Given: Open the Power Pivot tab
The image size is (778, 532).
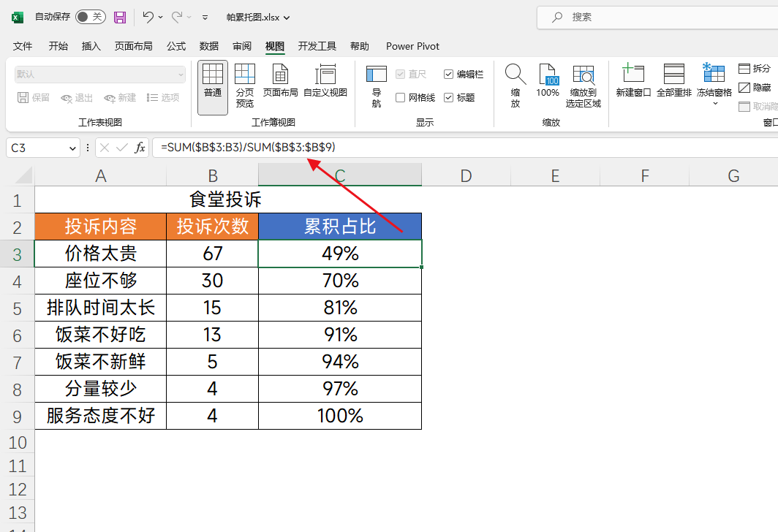Looking at the screenshot, I should point(412,46).
